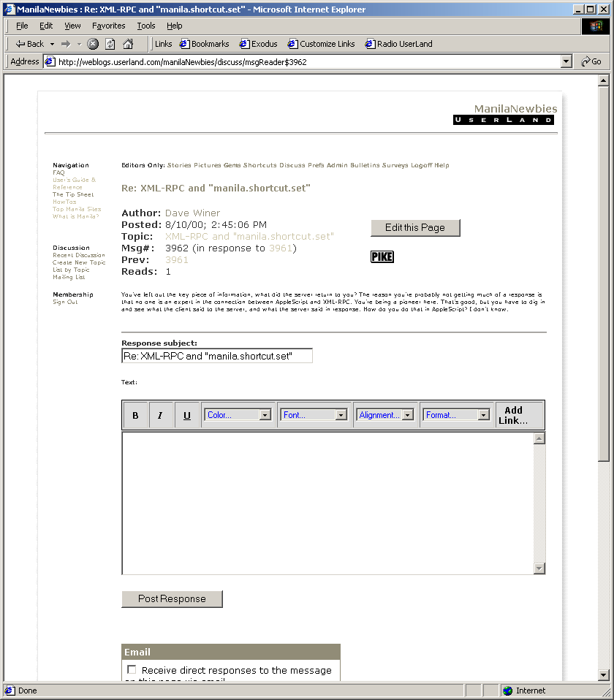The width and height of the screenshot is (614, 700).
Task: Click the Refresh page icon
Action: [110, 44]
